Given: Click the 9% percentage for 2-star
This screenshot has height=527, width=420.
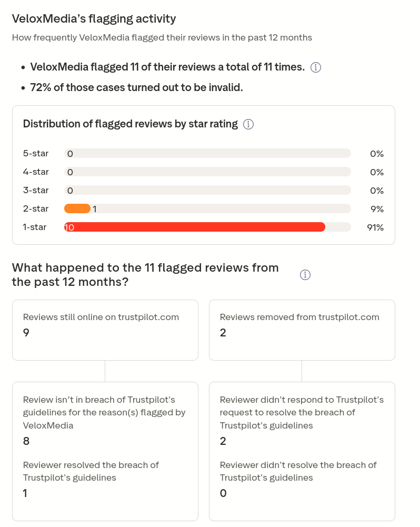Looking at the screenshot, I should pyautogui.click(x=377, y=209).
